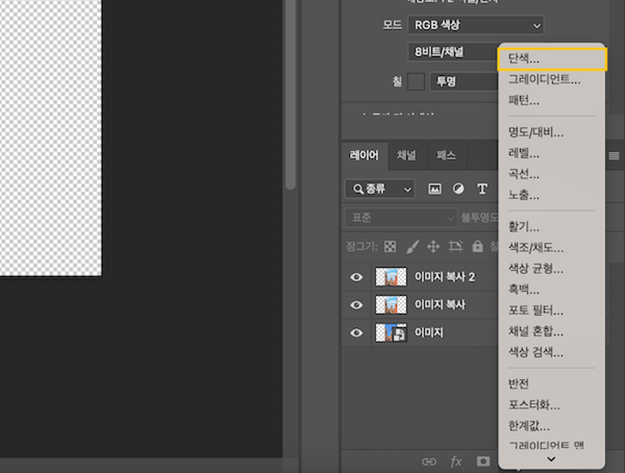Select 이미지 smart object thumbnail
Viewport: 625px width, 473px height.
pyautogui.click(x=391, y=333)
